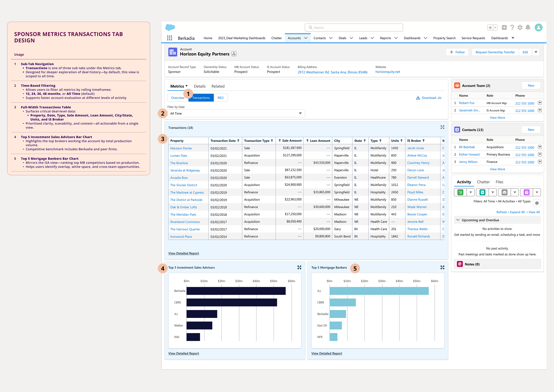Click the New Task icon in Activity
This screenshot has height=392, width=554.
[460, 192]
